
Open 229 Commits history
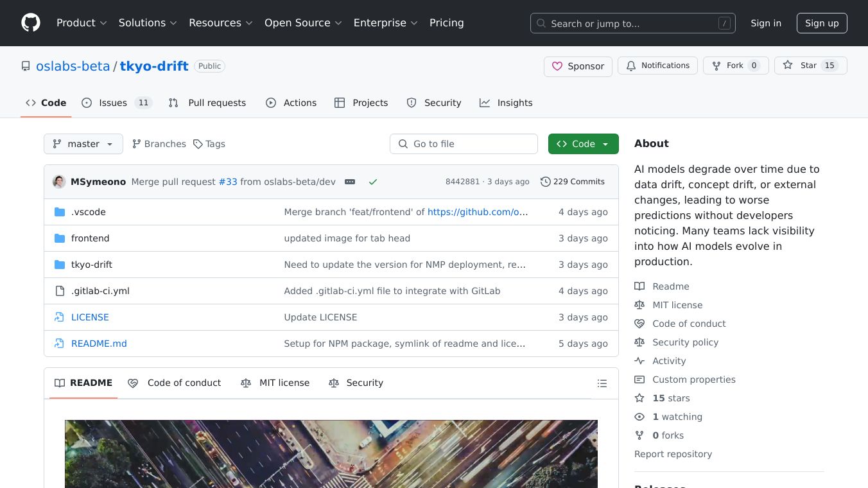click(572, 182)
